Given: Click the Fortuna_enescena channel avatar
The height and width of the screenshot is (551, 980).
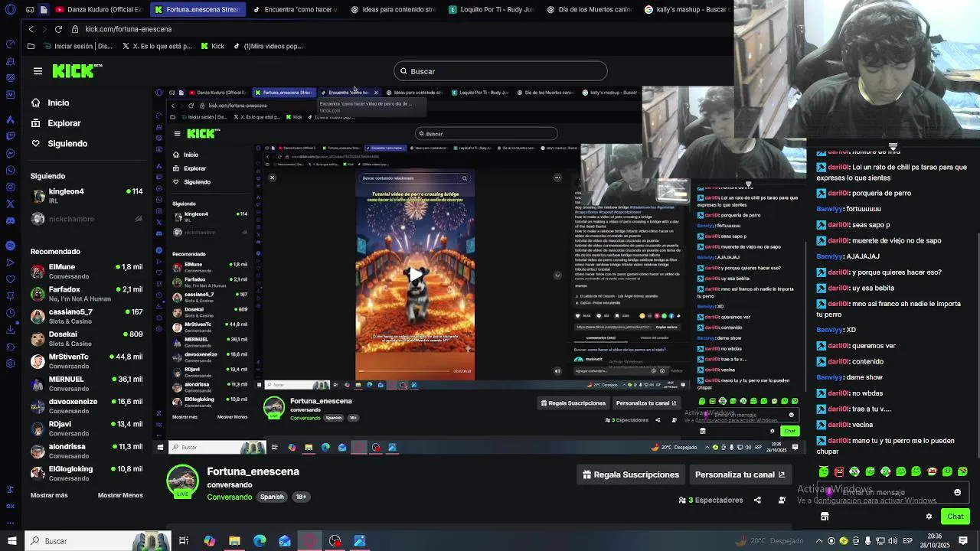Looking at the screenshot, I should (182, 481).
